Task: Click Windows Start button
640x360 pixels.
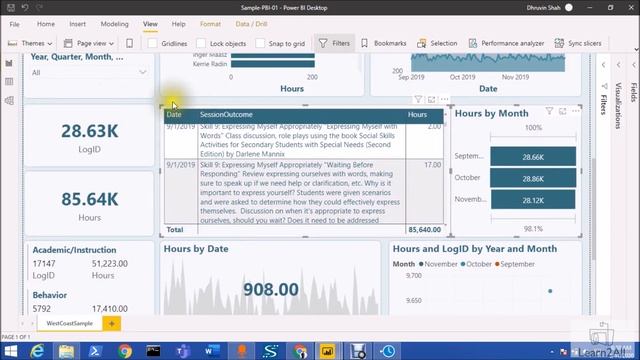Action: [x=11, y=351]
